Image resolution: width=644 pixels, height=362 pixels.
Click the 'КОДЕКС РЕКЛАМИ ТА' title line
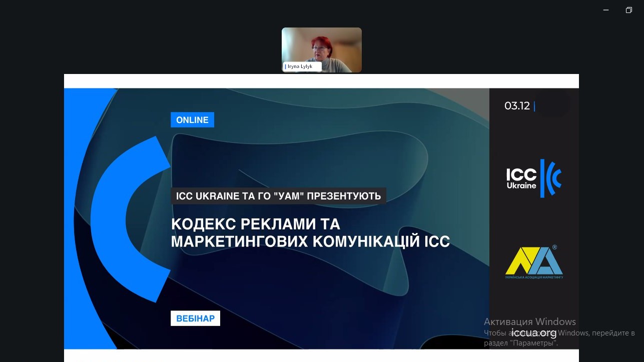pyautogui.click(x=255, y=223)
